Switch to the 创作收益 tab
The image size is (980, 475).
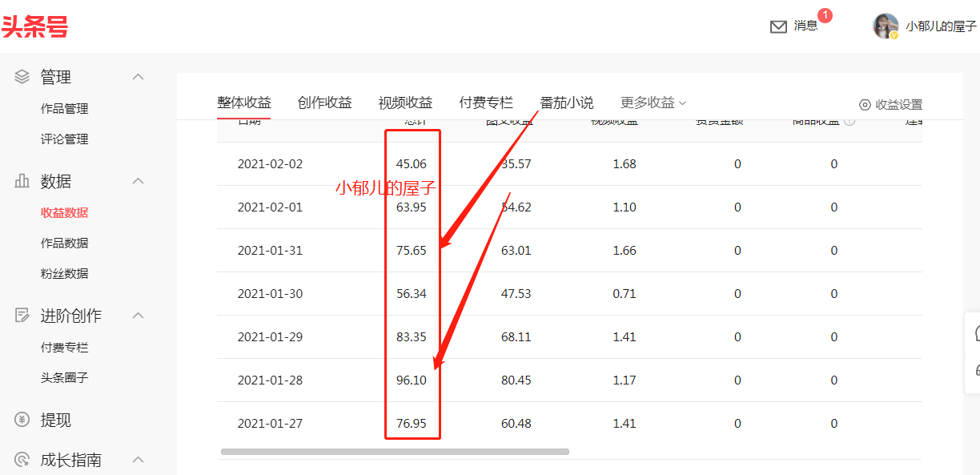[324, 103]
